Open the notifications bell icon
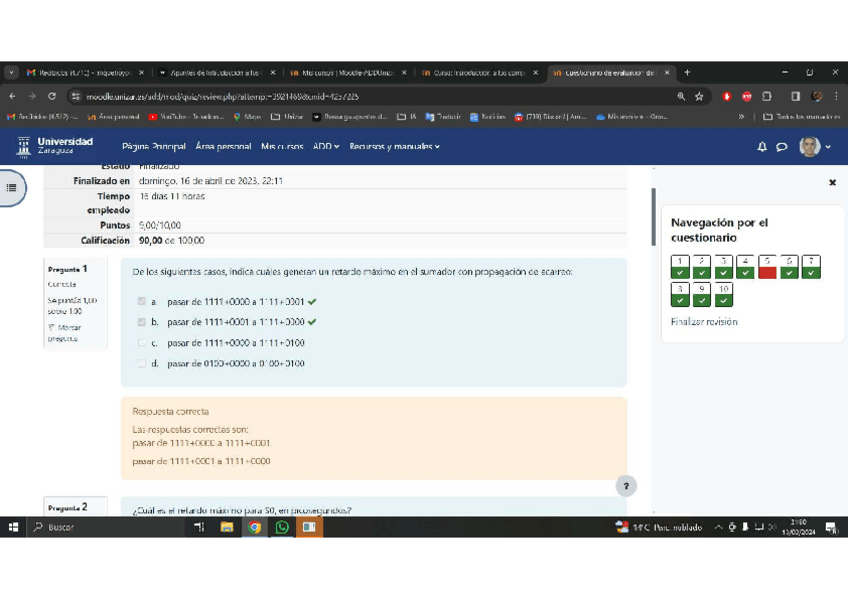 tap(762, 147)
